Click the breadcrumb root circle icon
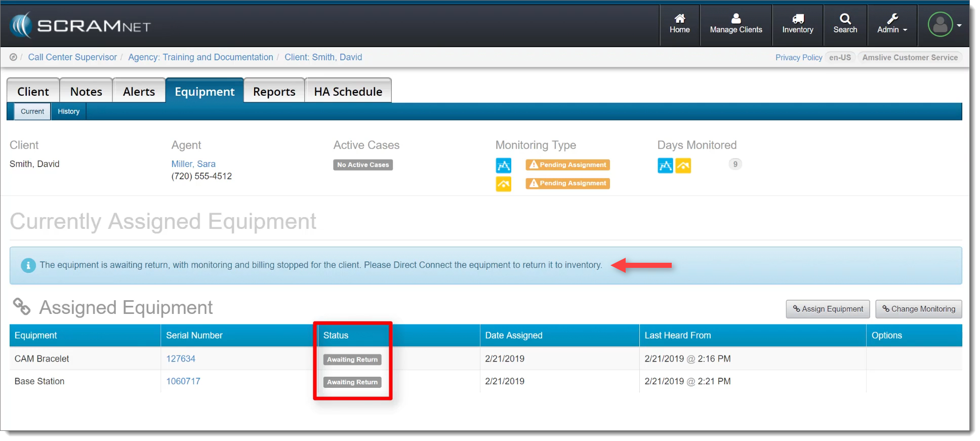This screenshot has width=980, height=441. [13, 57]
